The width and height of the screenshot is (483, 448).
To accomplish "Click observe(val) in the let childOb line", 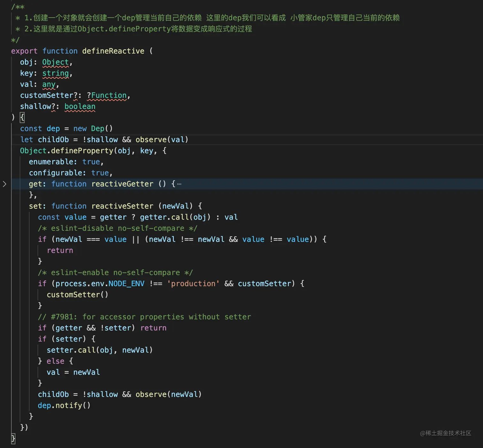I will click(x=162, y=140).
